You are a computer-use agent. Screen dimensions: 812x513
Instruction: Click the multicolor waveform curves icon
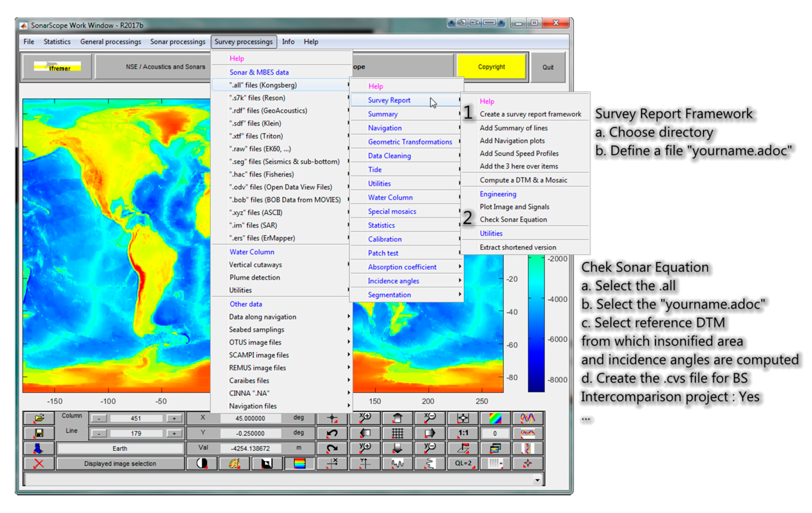528,418
